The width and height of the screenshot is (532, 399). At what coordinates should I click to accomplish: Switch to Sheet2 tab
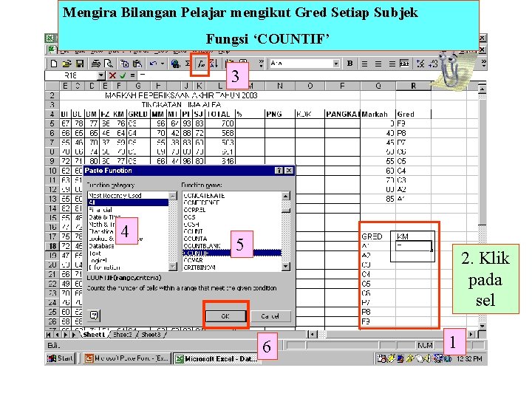click(x=123, y=335)
